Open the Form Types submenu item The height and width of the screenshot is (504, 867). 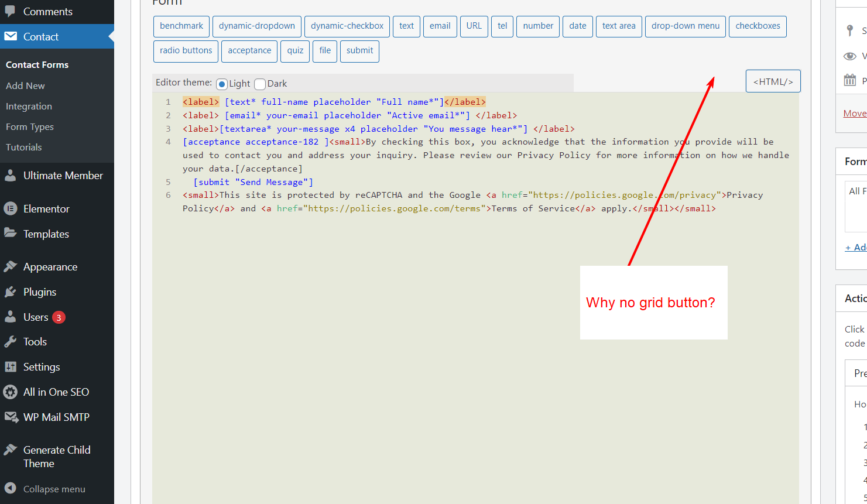(30, 126)
